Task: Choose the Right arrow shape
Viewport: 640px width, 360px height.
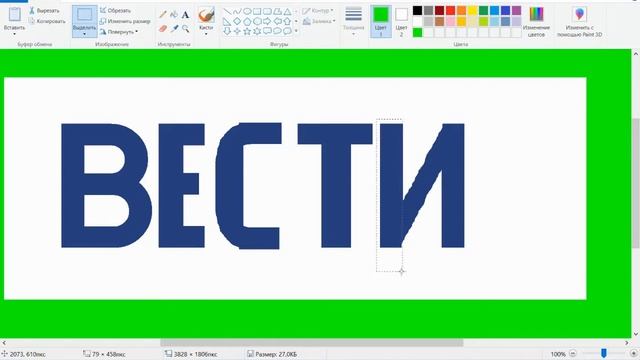Action: pyautogui.click(x=267, y=21)
